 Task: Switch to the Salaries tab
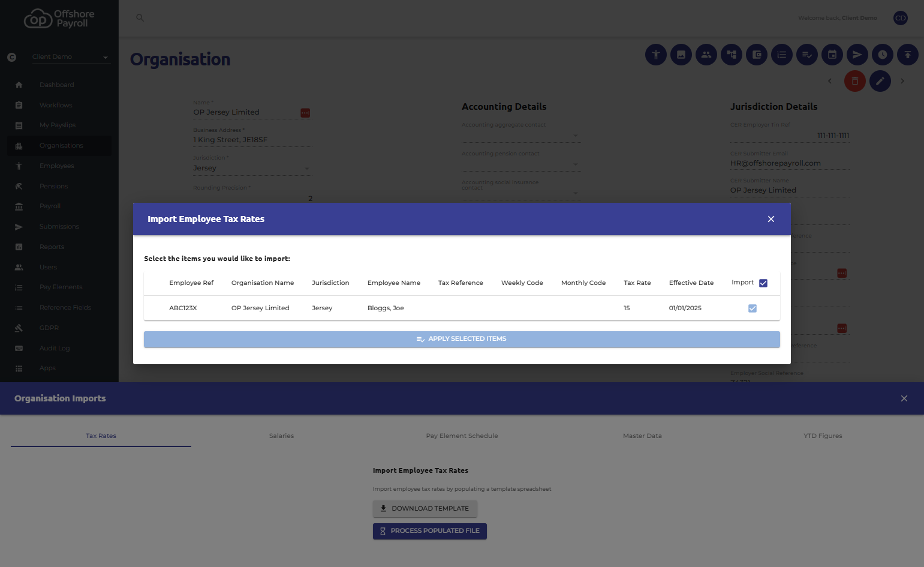coord(281,436)
